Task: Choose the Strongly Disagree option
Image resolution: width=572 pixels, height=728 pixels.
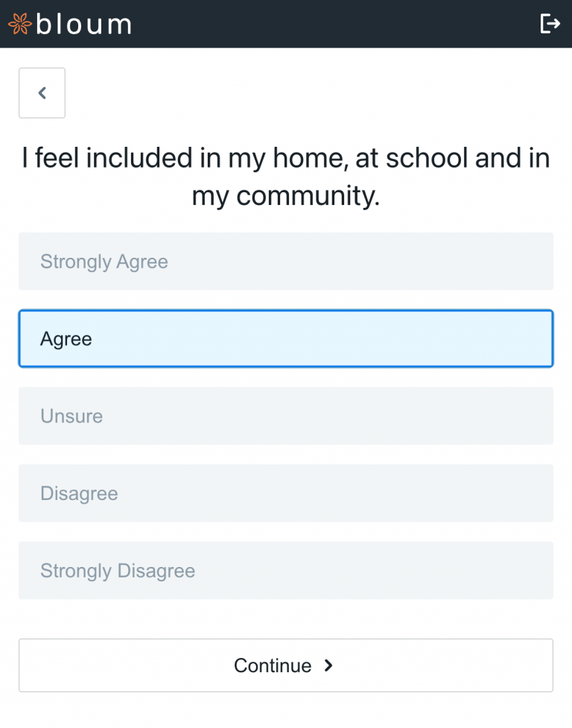Action: coord(286,571)
